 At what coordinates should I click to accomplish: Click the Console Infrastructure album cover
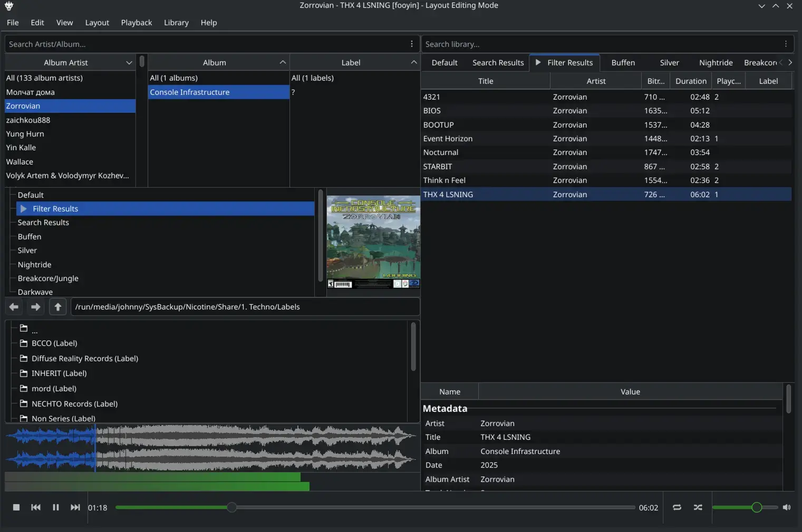click(x=373, y=242)
